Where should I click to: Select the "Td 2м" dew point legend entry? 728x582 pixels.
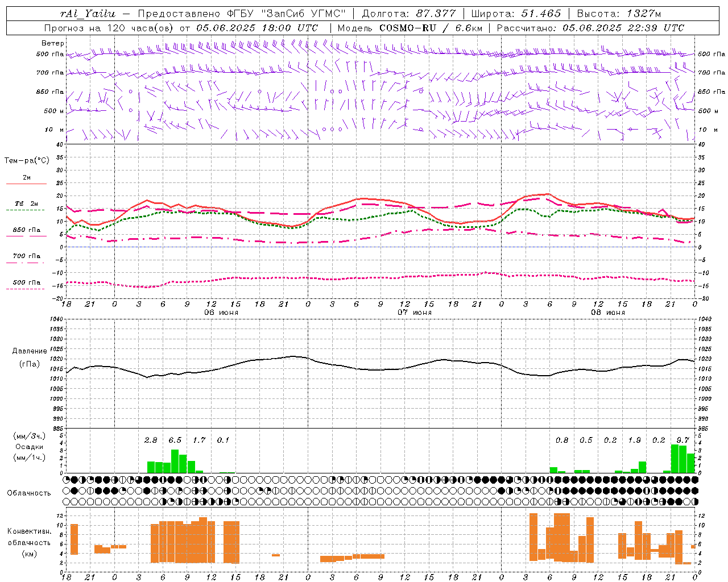[x=26, y=203]
